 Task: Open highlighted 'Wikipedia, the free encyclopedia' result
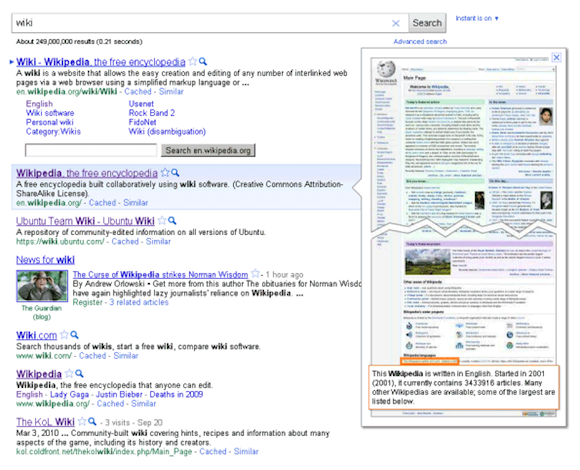(x=87, y=173)
